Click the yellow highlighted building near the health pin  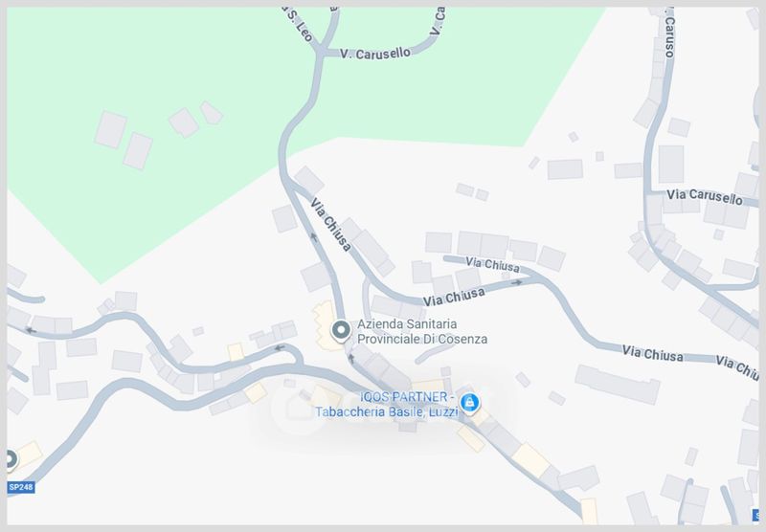coord(327,326)
